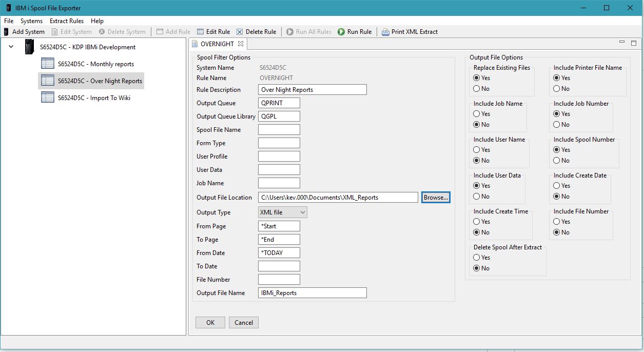Viewport: 644px width, 352px height.
Task: Set Replace Existing Files to No
Action: (x=477, y=88)
